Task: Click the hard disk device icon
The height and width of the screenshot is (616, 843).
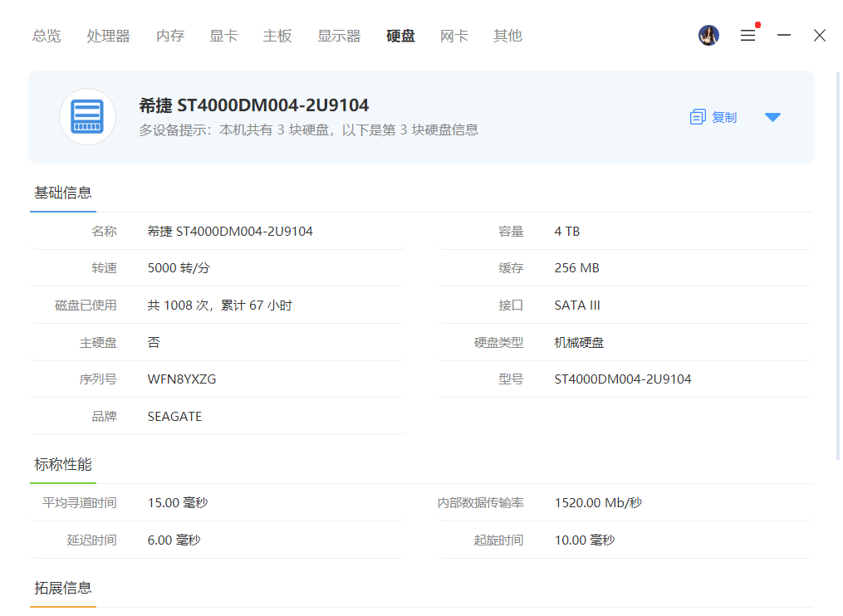Action: point(88,117)
